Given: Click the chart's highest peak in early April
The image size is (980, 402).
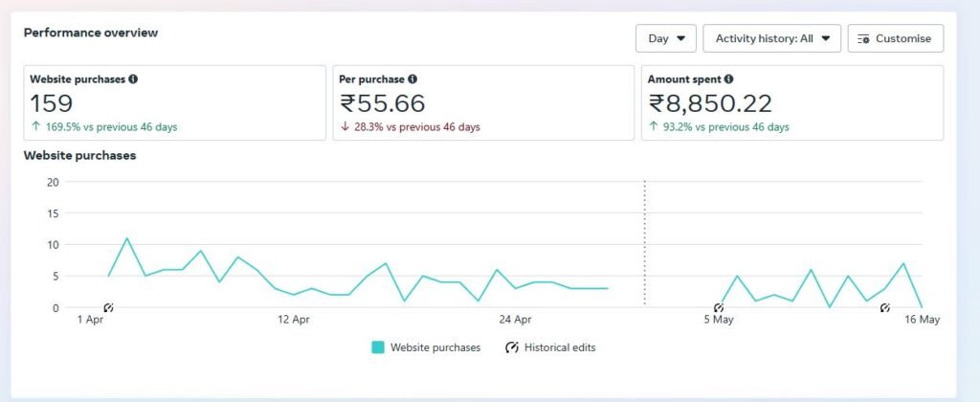Looking at the screenshot, I should pos(127,238).
